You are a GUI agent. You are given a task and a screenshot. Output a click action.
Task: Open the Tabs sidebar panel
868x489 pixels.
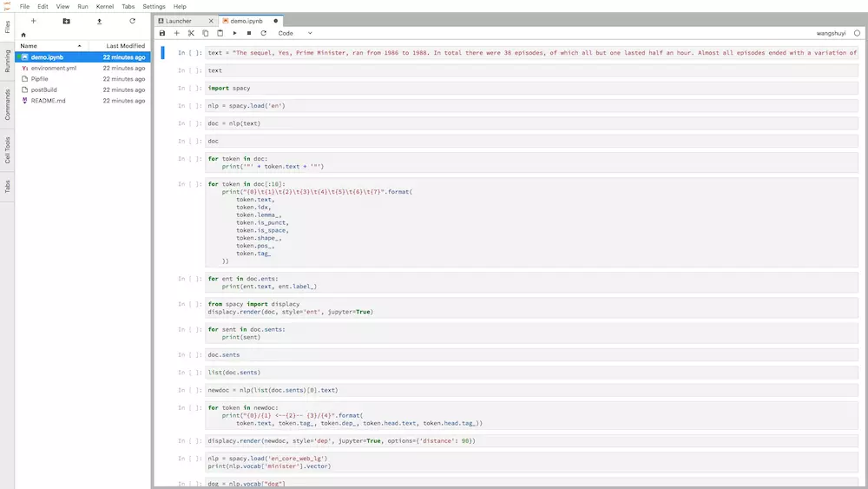pos(7,186)
